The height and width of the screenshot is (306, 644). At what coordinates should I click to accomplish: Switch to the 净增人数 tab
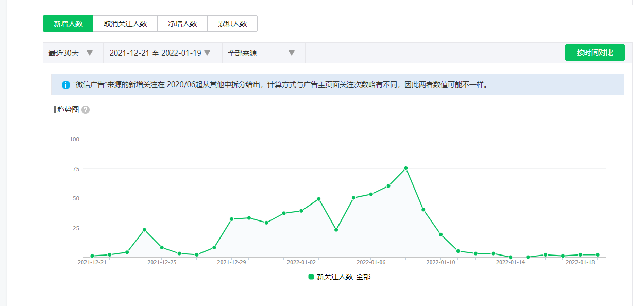[182, 24]
